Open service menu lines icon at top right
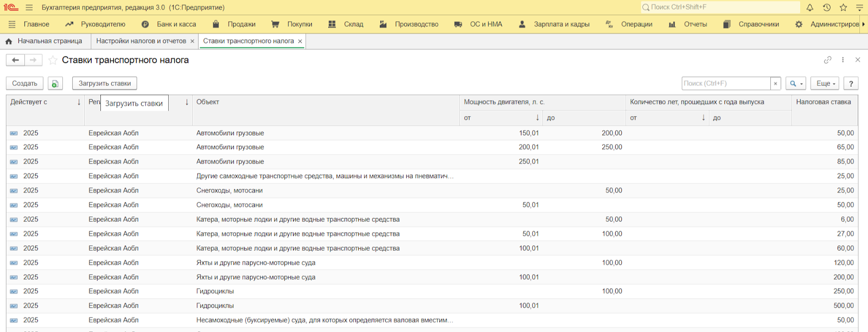Image resolution: width=868 pixels, height=332 pixels. (859, 8)
